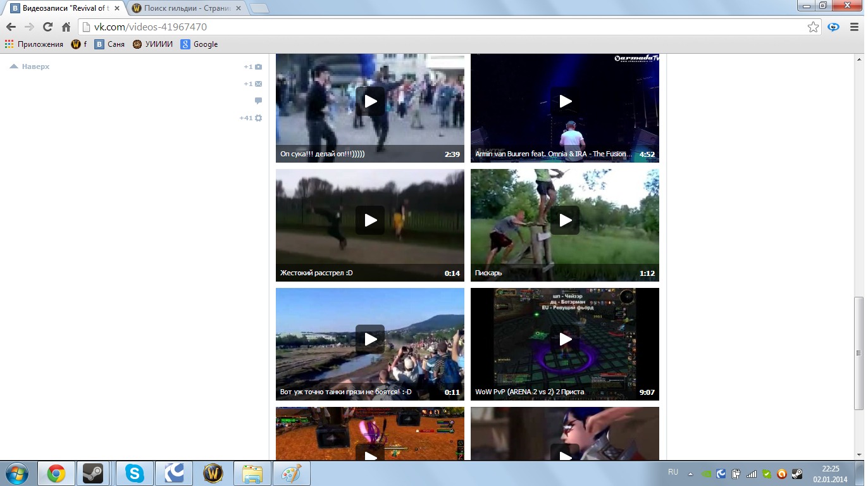Viewport: 868px width, 486px height.
Task: Play the tanks-in-mud 'Вот уж точно' video
Action: (370, 339)
